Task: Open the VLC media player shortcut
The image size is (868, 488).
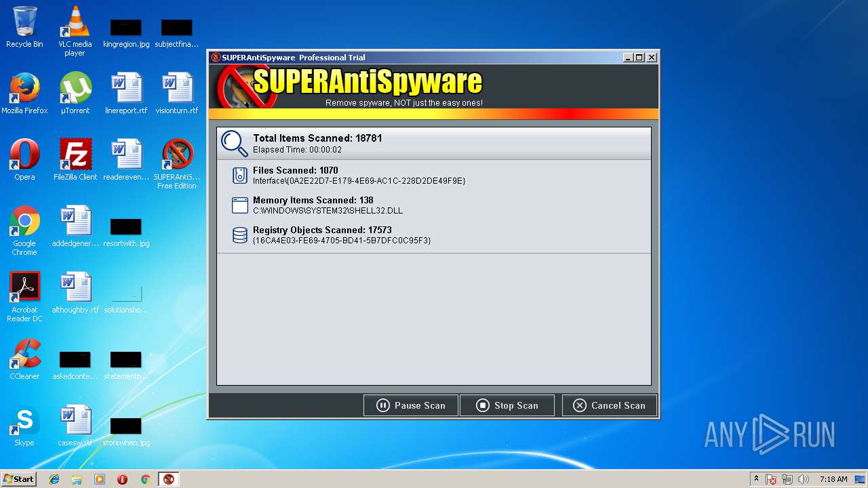Action: [x=75, y=31]
